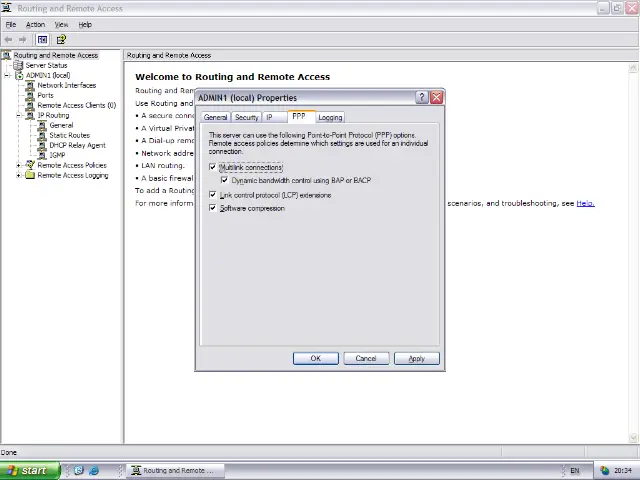The height and width of the screenshot is (480, 640).
Task: Click the Remote Access Policies icon
Action: (30, 165)
